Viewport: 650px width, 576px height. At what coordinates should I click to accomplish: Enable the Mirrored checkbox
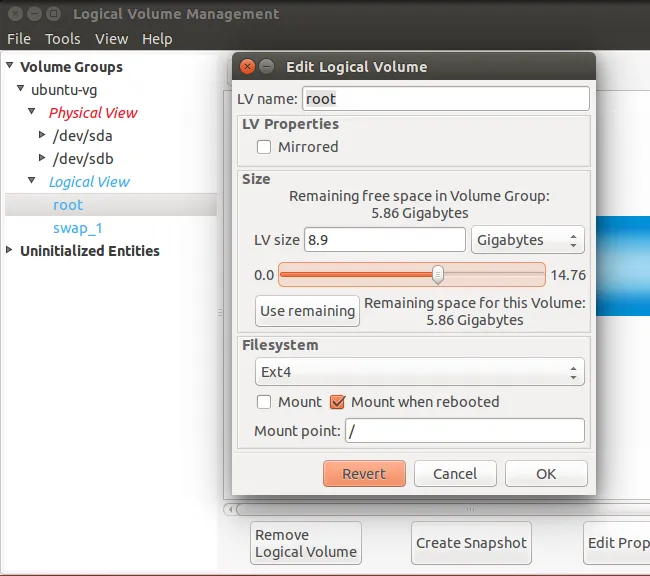coord(265,147)
